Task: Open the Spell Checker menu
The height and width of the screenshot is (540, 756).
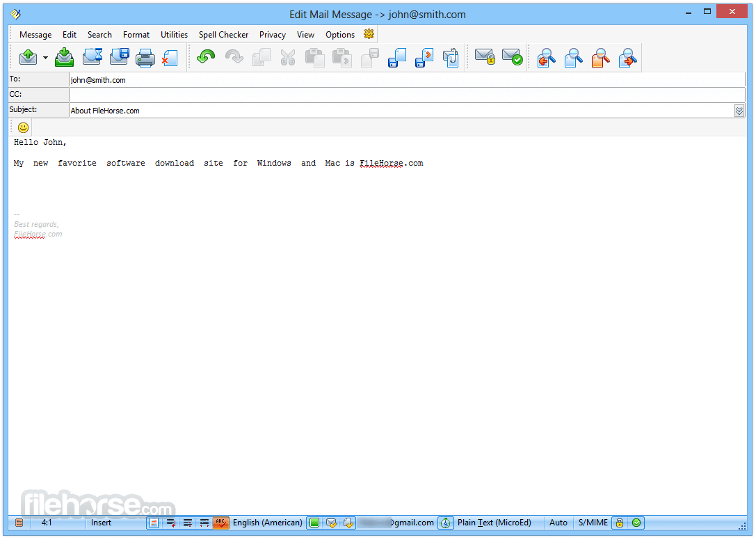Action: (x=224, y=35)
